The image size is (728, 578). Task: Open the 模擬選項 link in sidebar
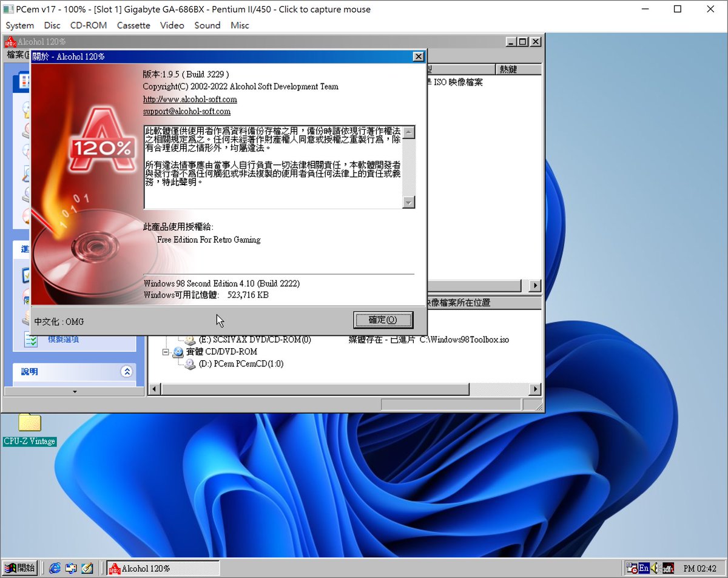point(64,340)
